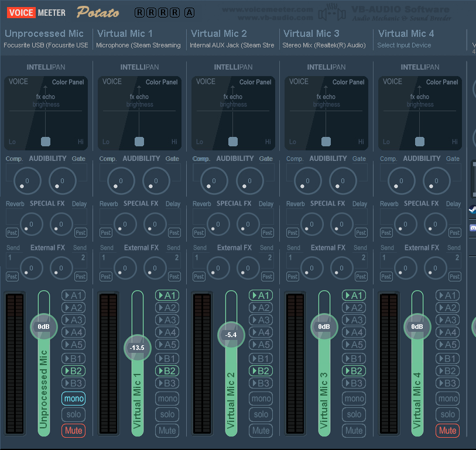
Task: Toggle Send 1 Post button on Virtual Mic 3
Action: coord(293,276)
